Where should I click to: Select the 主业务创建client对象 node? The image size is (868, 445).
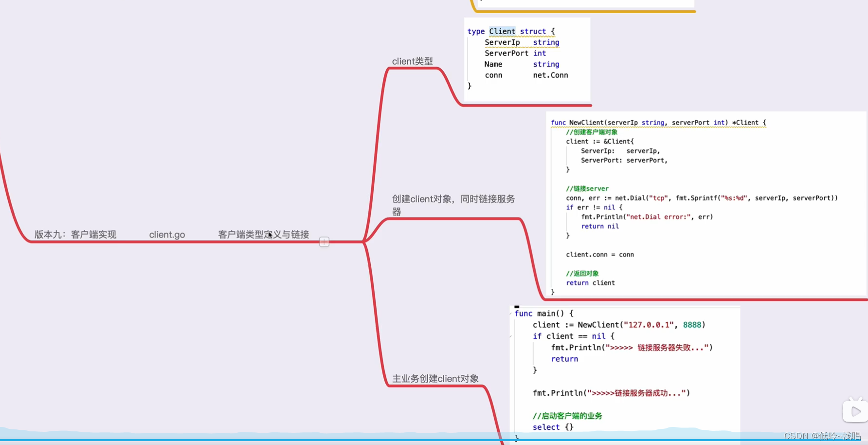click(435, 378)
